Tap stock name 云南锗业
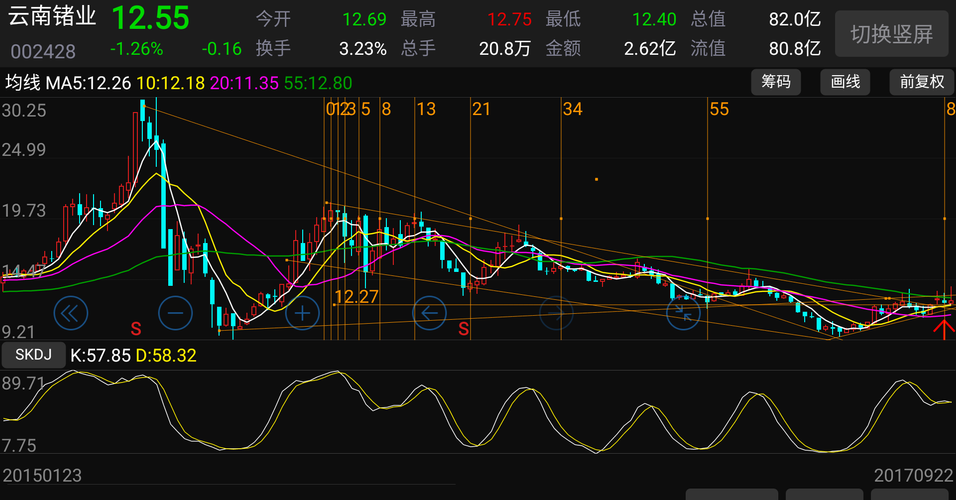This screenshot has height=500, width=956. coord(52,16)
